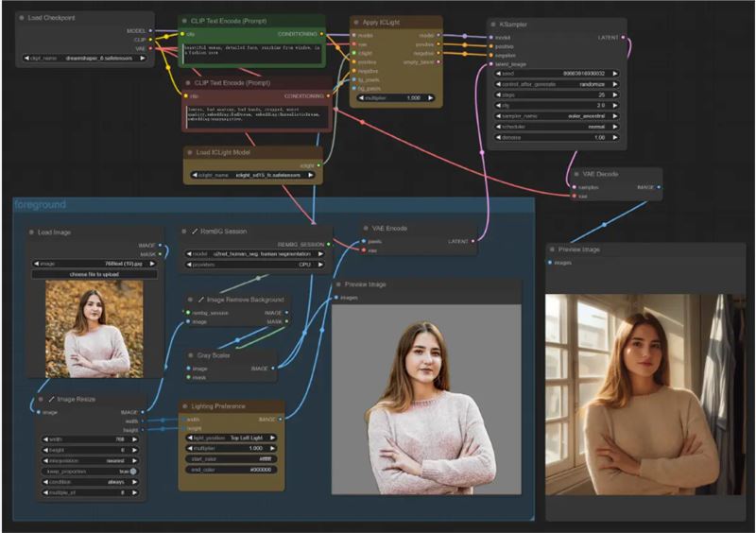
Task: Open the light_position Top Left Light dropdown
Action: click(x=232, y=438)
